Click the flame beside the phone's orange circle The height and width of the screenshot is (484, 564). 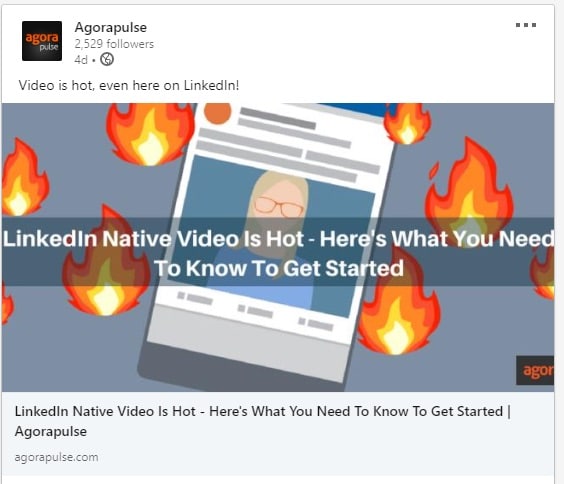click(x=151, y=134)
